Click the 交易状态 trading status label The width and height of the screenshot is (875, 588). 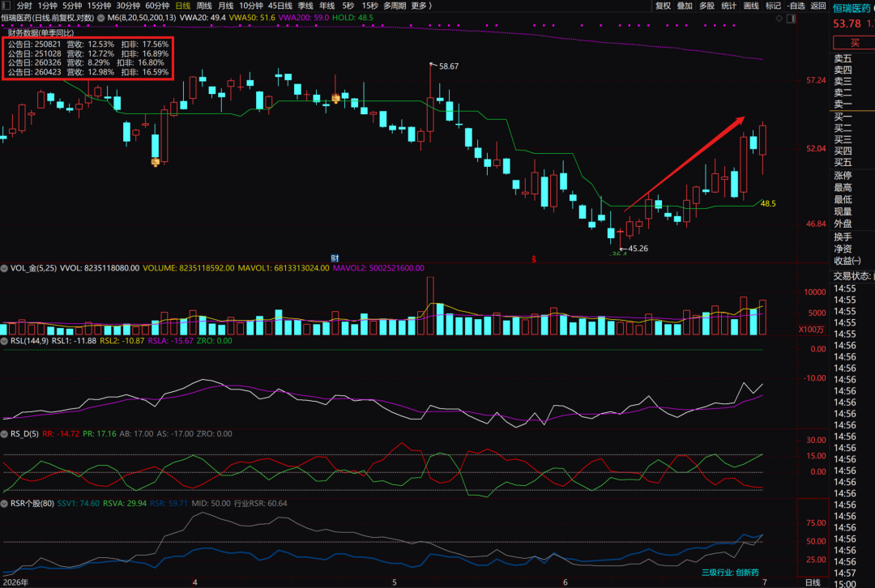(852, 276)
